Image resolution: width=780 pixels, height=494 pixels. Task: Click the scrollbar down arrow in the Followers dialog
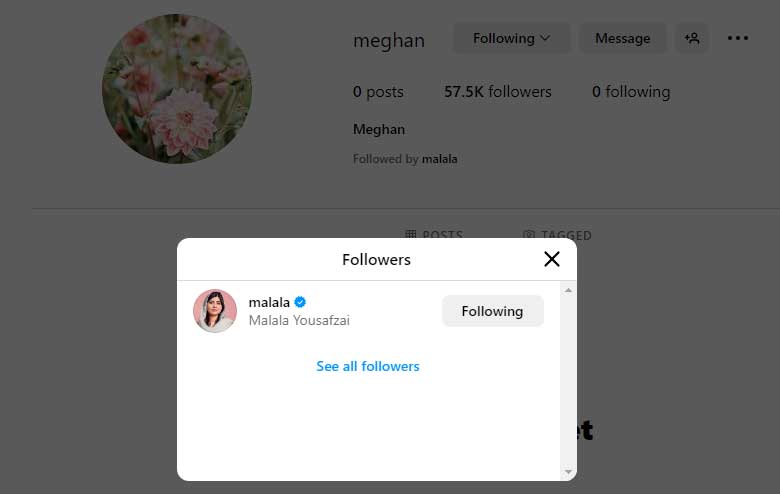[568, 471]
